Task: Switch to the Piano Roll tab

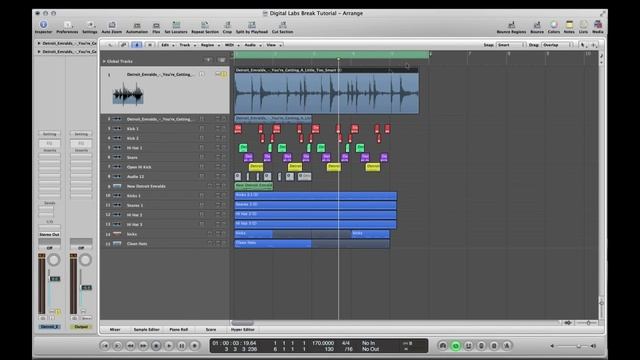Action: click(x=179, y=329)
